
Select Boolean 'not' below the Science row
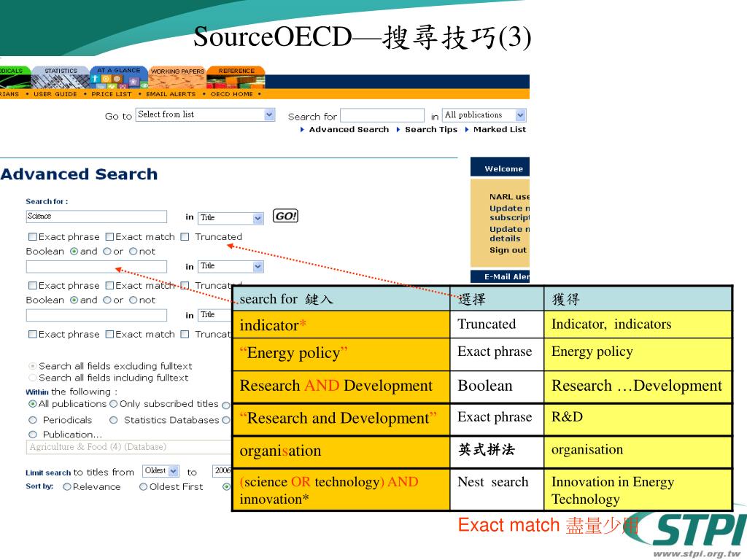point(133,252)
